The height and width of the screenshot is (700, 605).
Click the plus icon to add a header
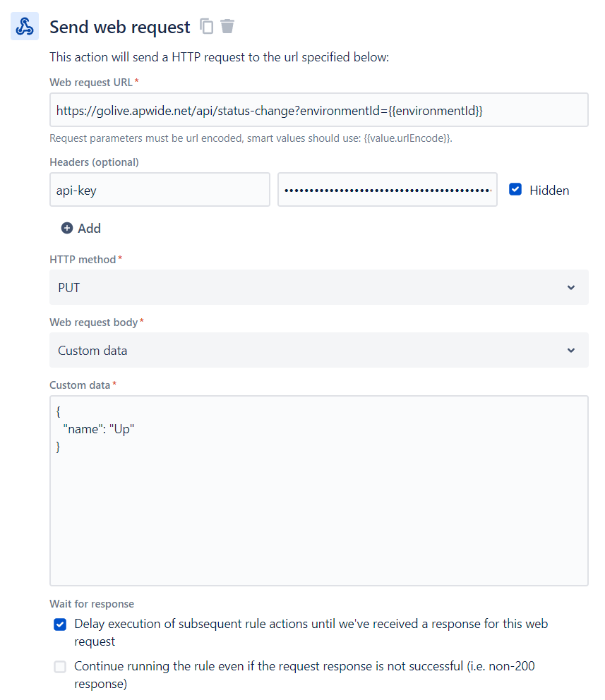[x=67, y=228]
